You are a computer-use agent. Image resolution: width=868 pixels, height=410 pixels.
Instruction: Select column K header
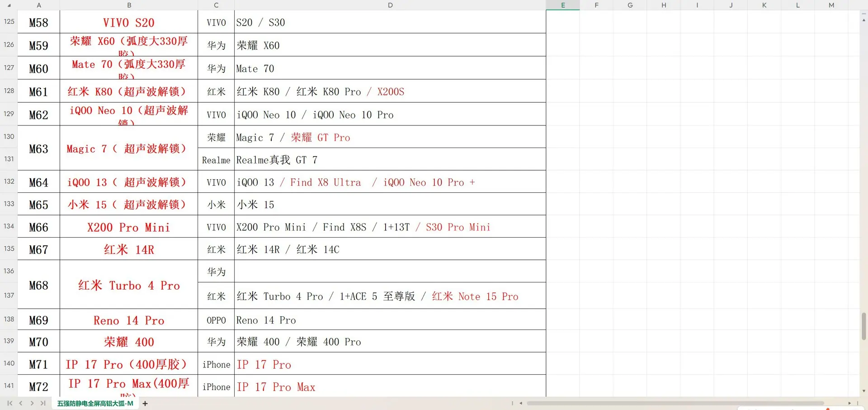pos(764,5)
